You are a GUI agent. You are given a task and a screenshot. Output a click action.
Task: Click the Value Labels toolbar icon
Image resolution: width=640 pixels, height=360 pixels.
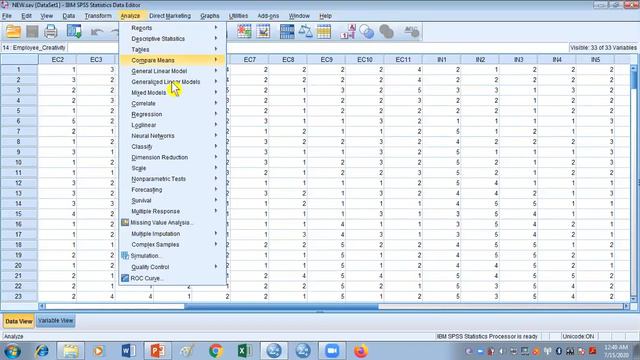coord(348,31)
